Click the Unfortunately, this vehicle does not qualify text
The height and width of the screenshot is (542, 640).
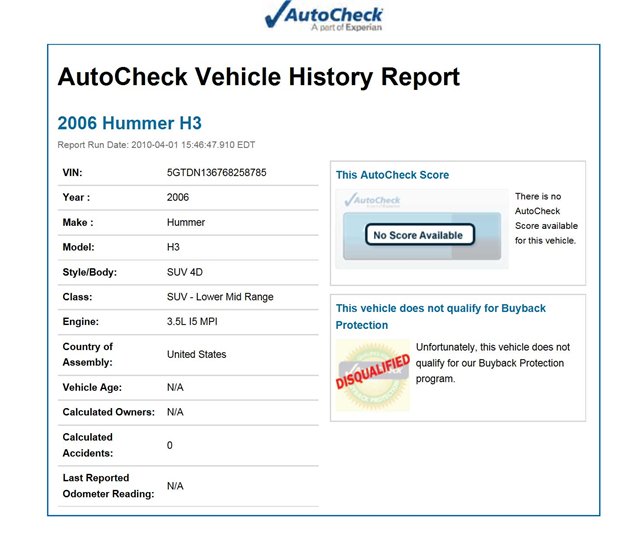coord(493,363)
